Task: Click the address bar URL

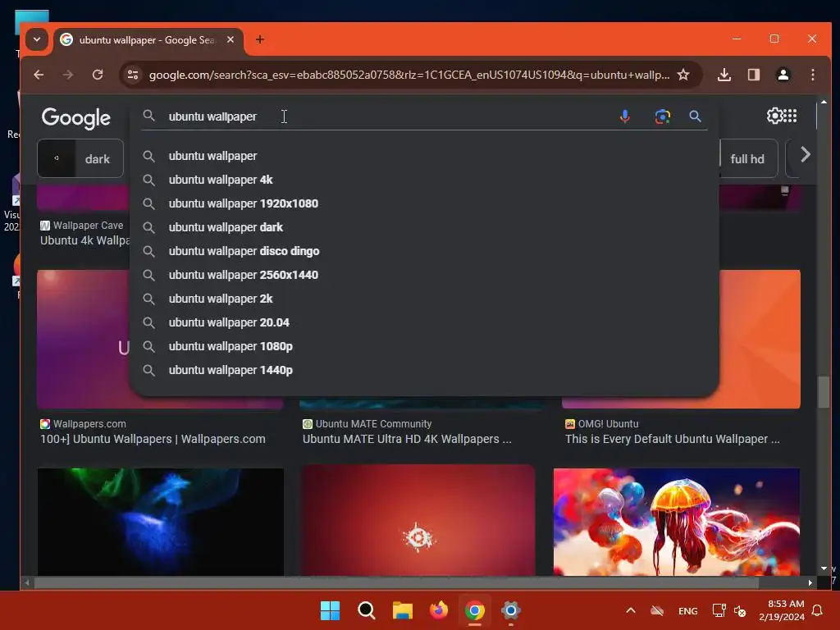Action: 409,75
